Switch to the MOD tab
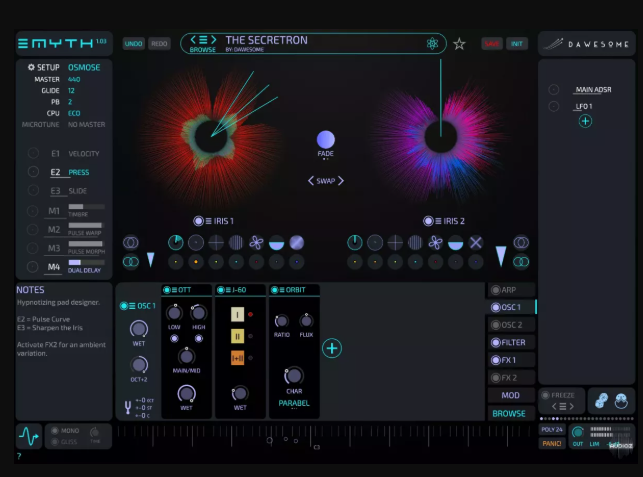Image resolution: width=643 pixels, height=477 pixels. (x=511, y=395)
